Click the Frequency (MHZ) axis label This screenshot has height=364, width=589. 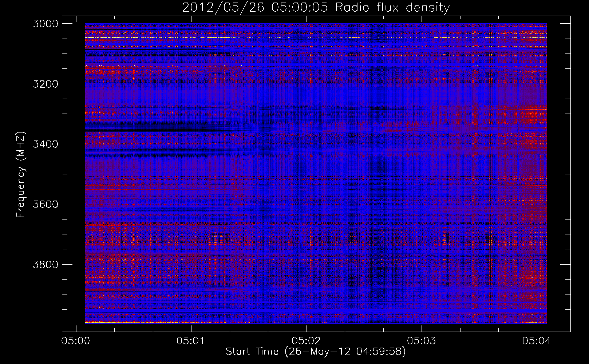point(20,175)
